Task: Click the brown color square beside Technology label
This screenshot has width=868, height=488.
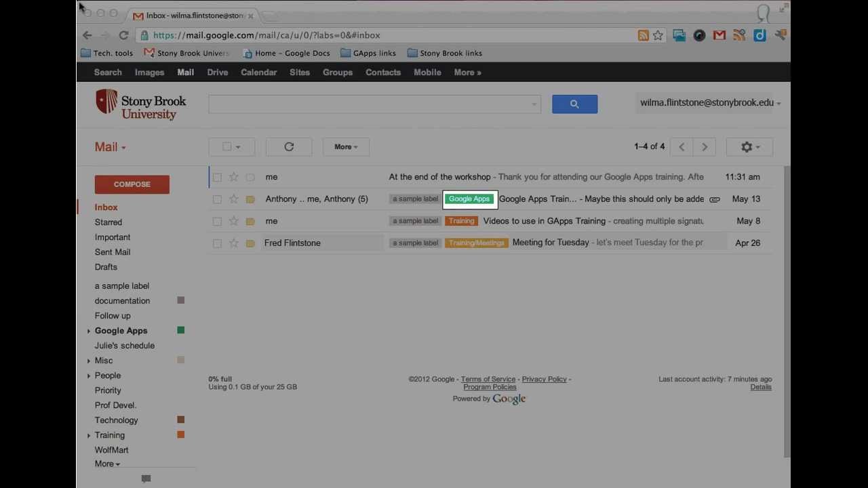Action: 181,420
